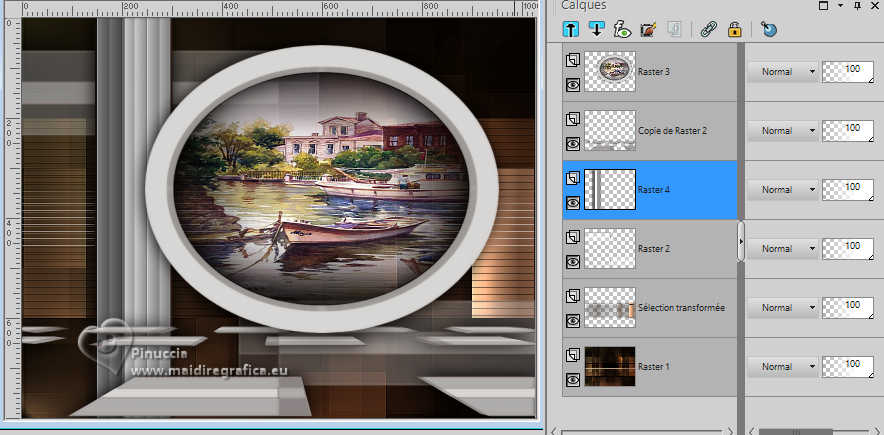This screenshot has width=884, height=435.
Task: Click opacity slider of Raster 1
Action: click(x=848, y=367)
